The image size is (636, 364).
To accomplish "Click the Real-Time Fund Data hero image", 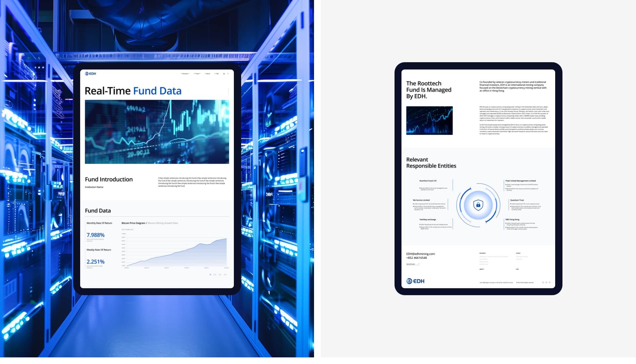I will [157, 132].
